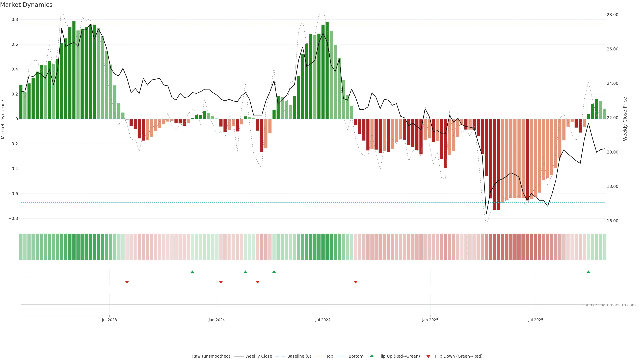Click the red flip-down marker just after Jan 2024
Screen dimensions: 644x362
(x=221, y=282)
